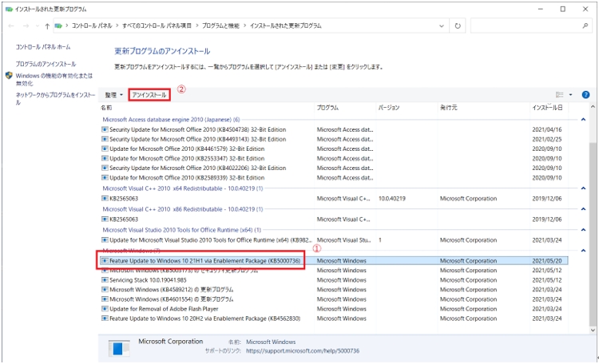Collapse the Microsoft Windows group arrow

point(583,251)
